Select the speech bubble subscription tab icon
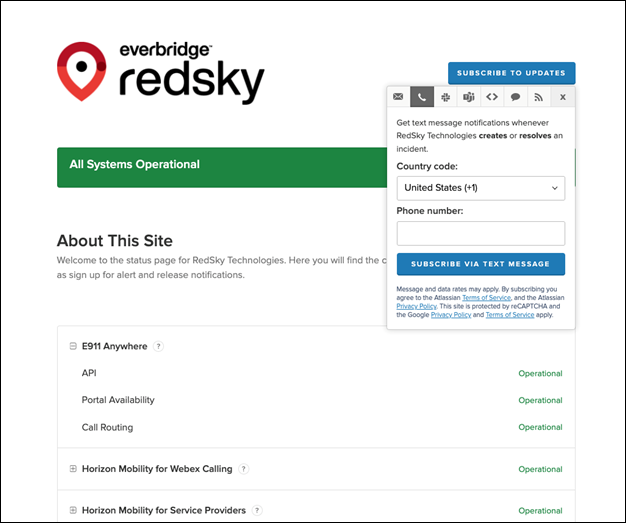Screen dimensions: 626x523 coord(515,97)
